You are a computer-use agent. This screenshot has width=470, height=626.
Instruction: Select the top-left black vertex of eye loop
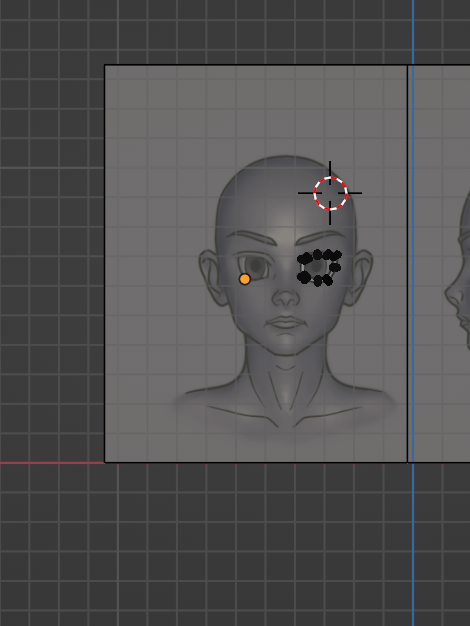[305, 259]
